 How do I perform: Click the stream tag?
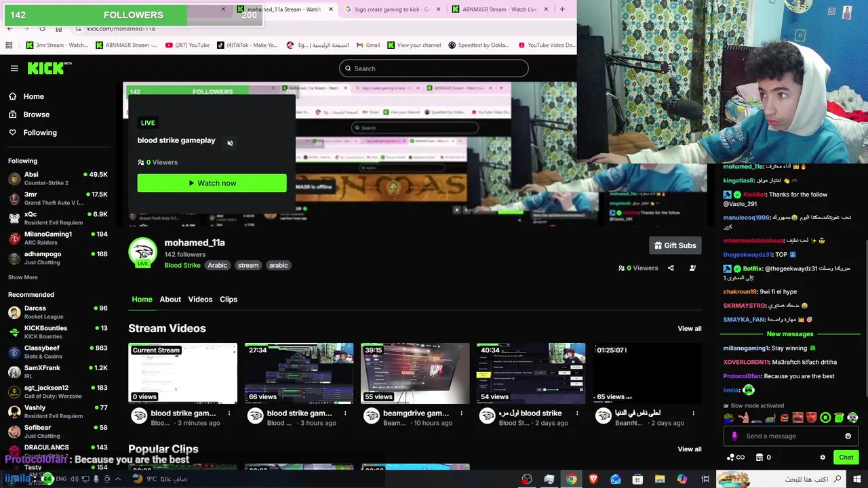pyautogui.click(x=248, y=265)
